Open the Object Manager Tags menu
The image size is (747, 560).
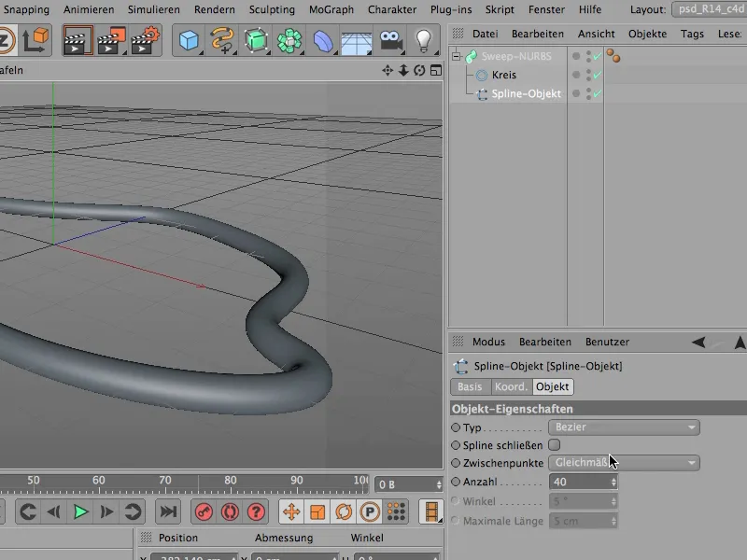click(692, 34)
